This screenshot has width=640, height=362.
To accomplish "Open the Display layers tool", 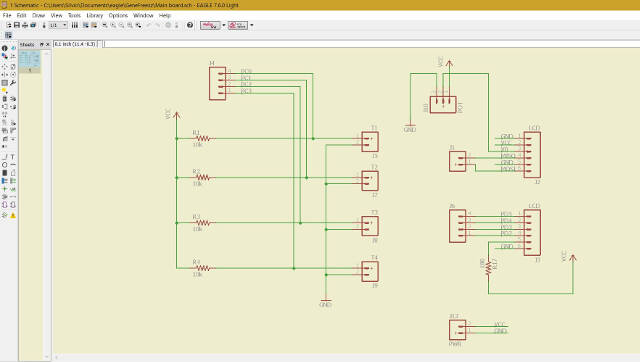I will coord(4,56).
